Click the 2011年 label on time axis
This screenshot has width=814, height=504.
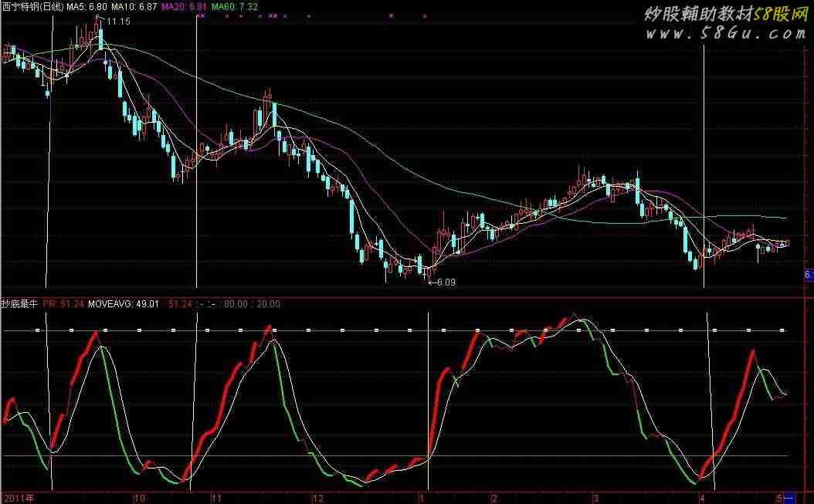click(x=19, y=498)
